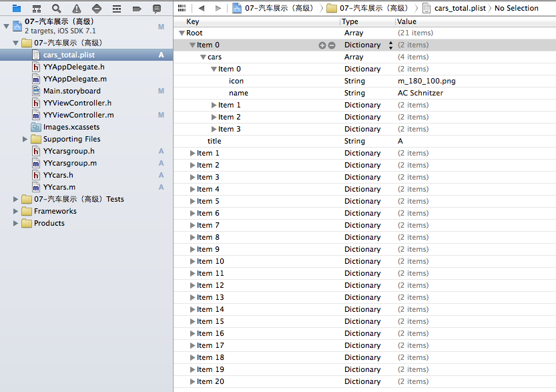Click the AC Schnitzer name value field
The width and height of the screenshot is (556, 392).
point(421,93)
